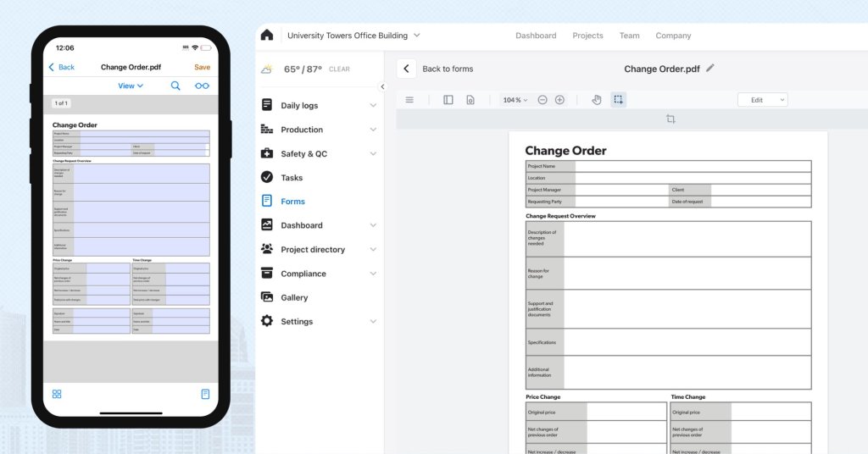Open the 104% zoom level dropdown

515,100
